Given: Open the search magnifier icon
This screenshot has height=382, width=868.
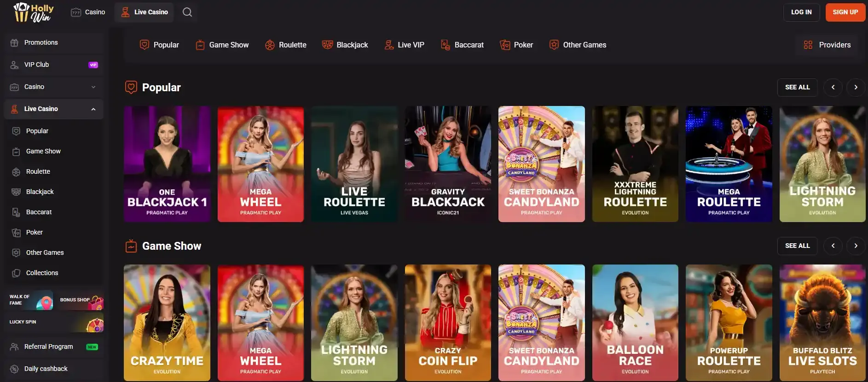Looking at the screenshot, I should [x=187, y=12].
